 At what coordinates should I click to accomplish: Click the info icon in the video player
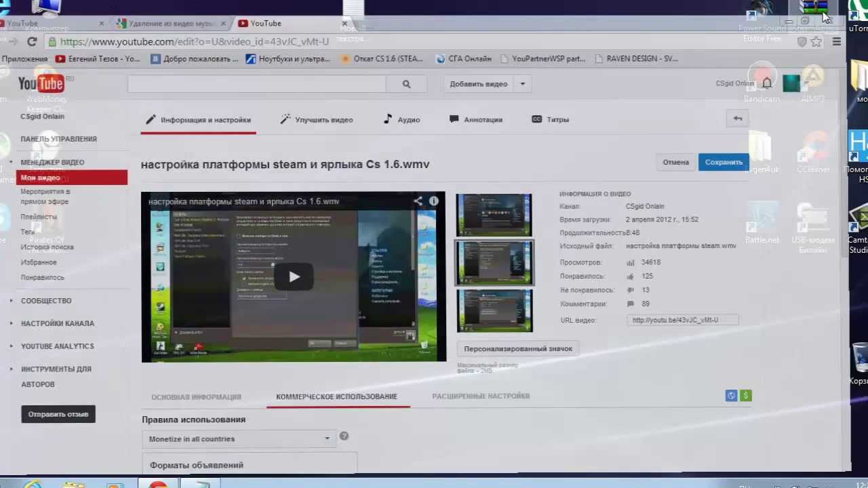pos(434,201)
